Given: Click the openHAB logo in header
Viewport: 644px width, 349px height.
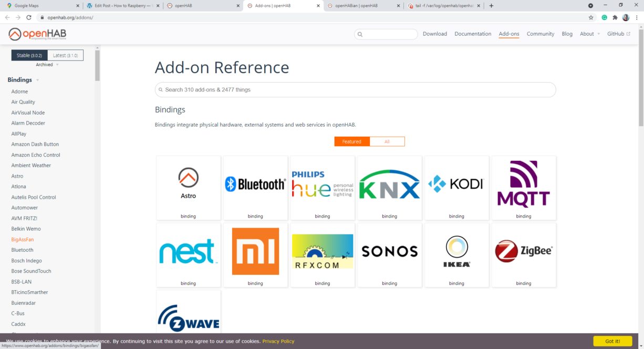Looking at the screenshot, I should (37, 34).
